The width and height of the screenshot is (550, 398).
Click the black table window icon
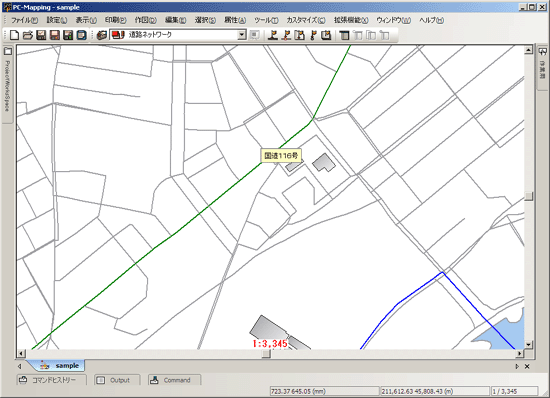344,35
